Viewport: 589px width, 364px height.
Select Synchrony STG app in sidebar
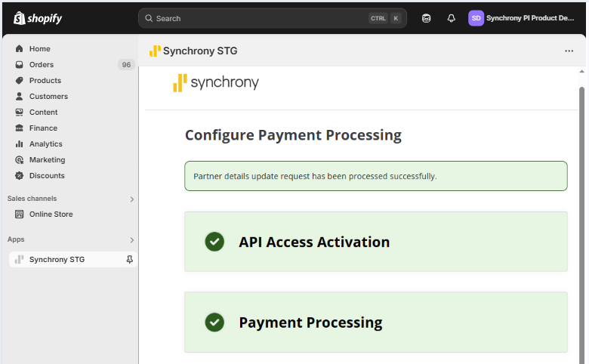[57, 260]
